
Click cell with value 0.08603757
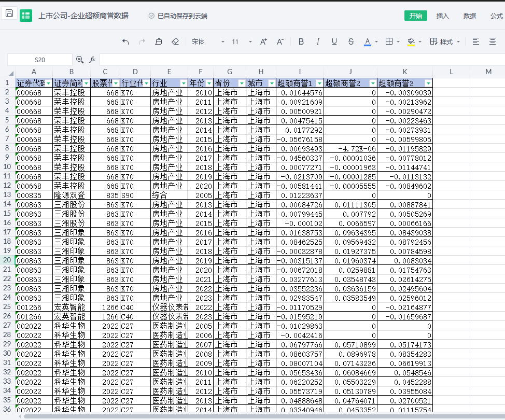300,354
